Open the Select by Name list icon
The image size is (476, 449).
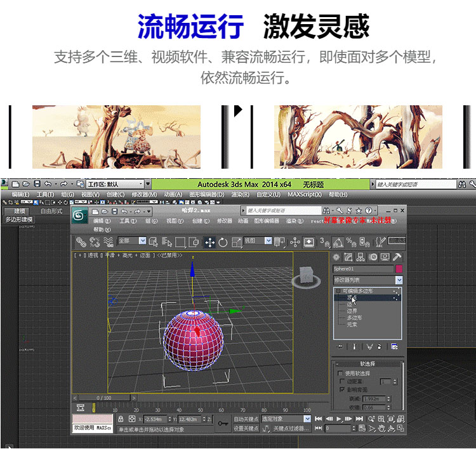click(x=167, y=242)
